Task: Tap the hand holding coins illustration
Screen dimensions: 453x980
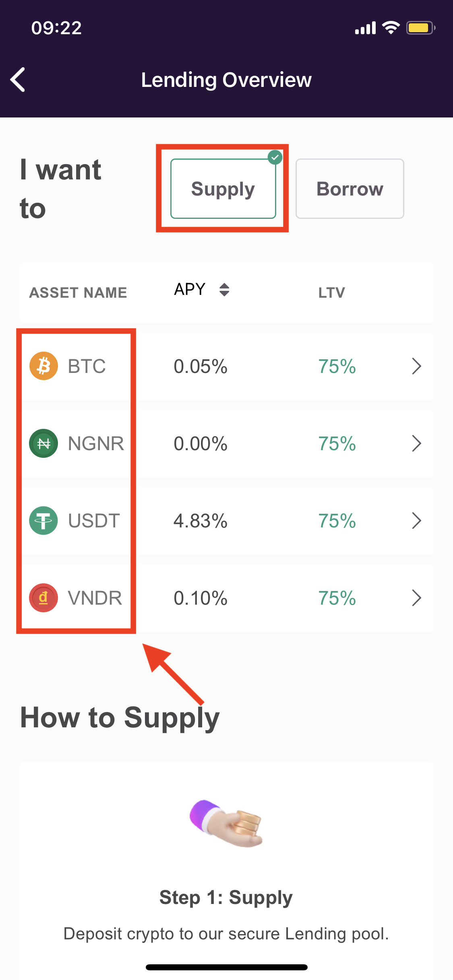Action: pyautogui.click(x=226, y=824)
